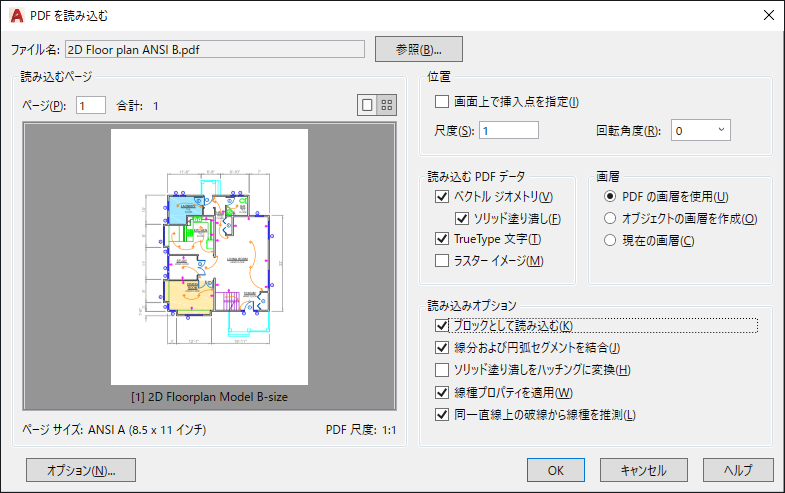Viewport: 785px width, 493px height.
Task: Click the キャンセル button
Action: (644, 470)
